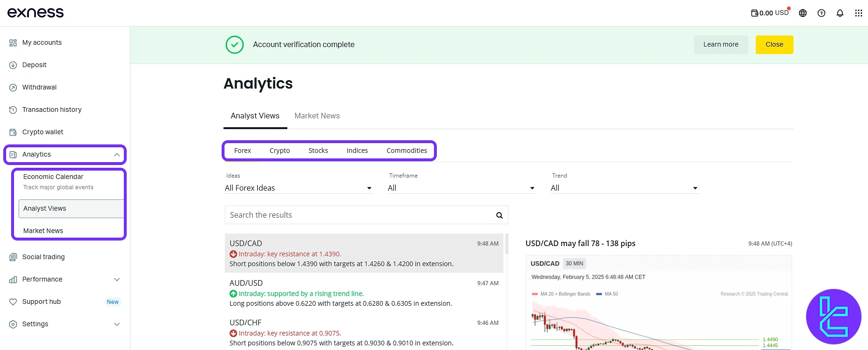Click the Search the results field

click(366, 215)
